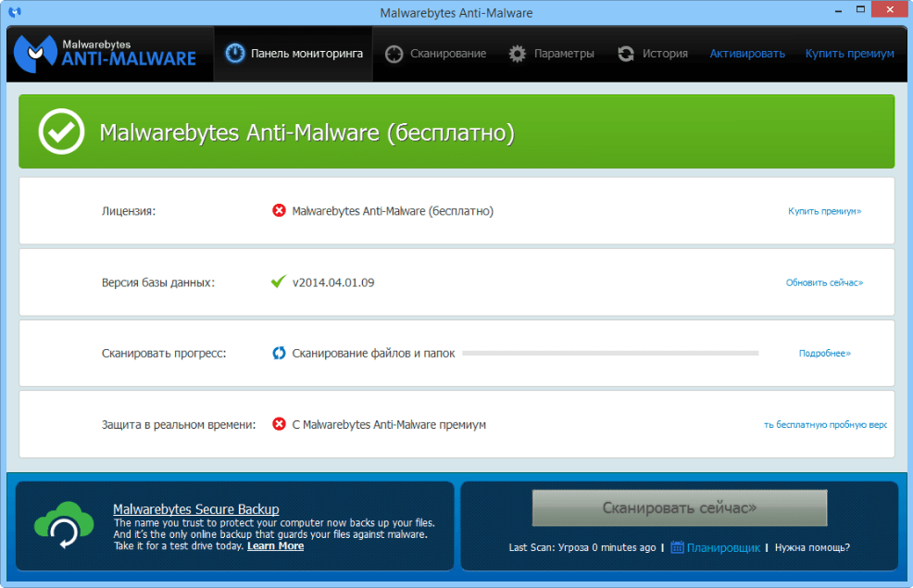This screenshot has height=588, width=913.
Task: Go to the История tab
Action: (654, 54)
